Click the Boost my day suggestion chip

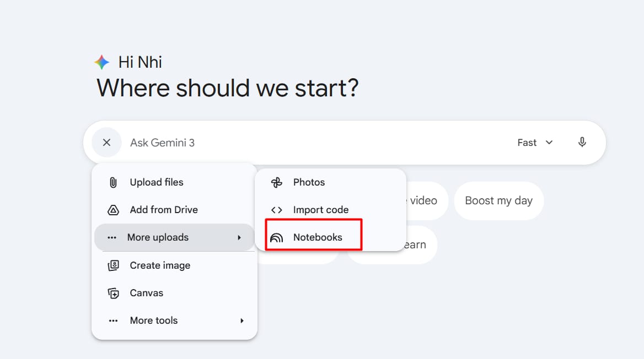(498, 200)
